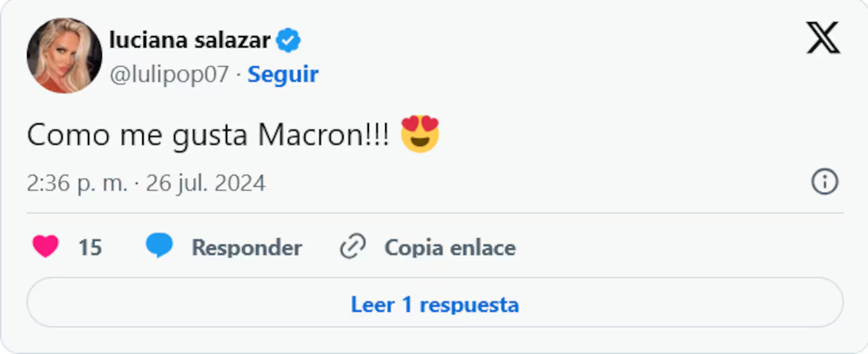Click the X logo
Image resolution: width=868 pixels, height=354 pixels.
823,39
